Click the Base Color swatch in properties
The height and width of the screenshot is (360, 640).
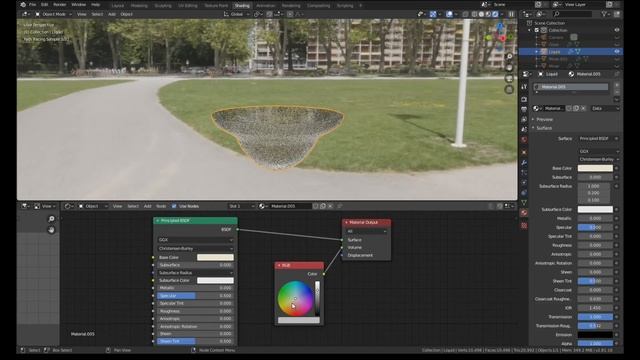click(x=595, y=168)
